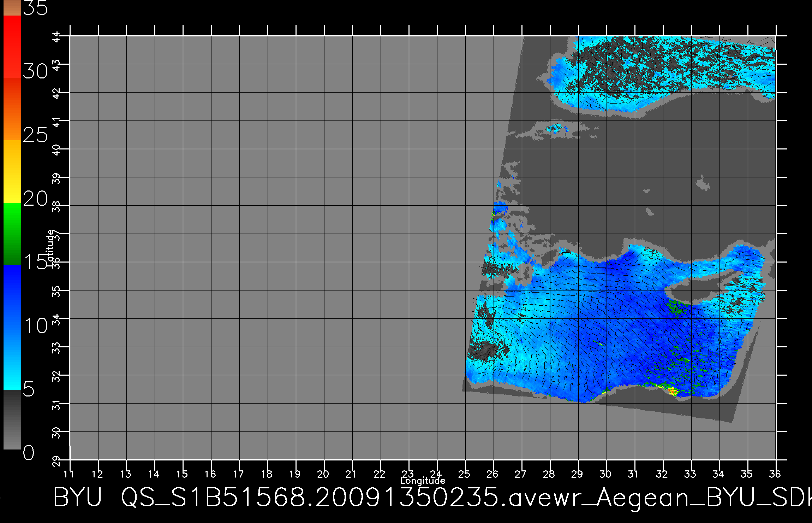Click longitude tick label 35 on the bottom axis
812x523 pixels.
point(747,474)
